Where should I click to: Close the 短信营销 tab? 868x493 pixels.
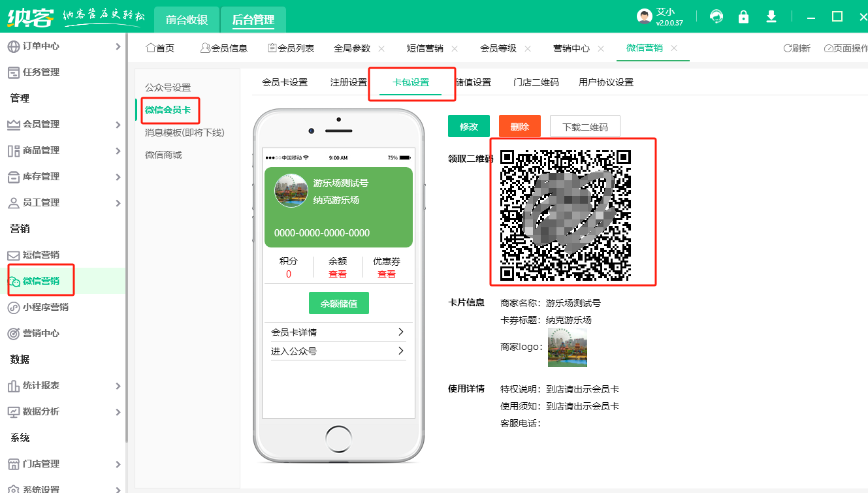pyautogui.click(x=455, y=48)
